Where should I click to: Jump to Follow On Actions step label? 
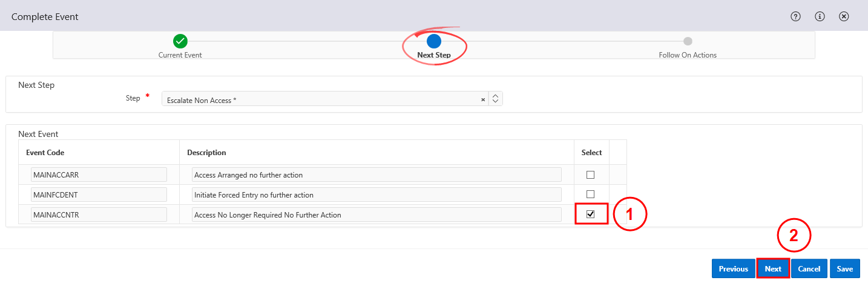(688, 55)
